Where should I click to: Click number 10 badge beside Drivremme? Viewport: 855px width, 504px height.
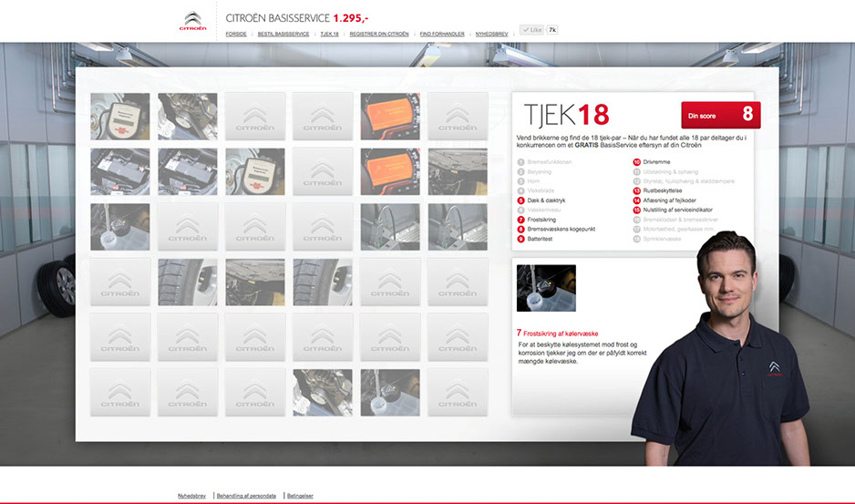[x=636, y=162]
